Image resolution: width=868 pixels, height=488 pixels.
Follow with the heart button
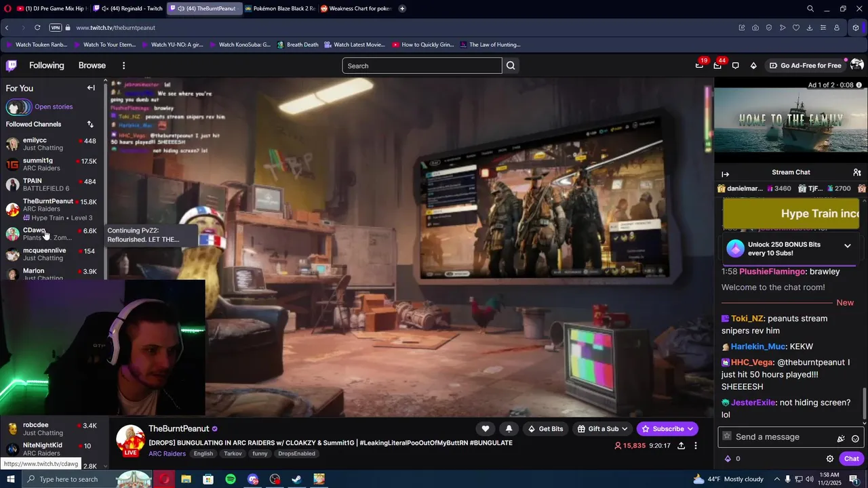pyautogui.click(x=486, y=429)
